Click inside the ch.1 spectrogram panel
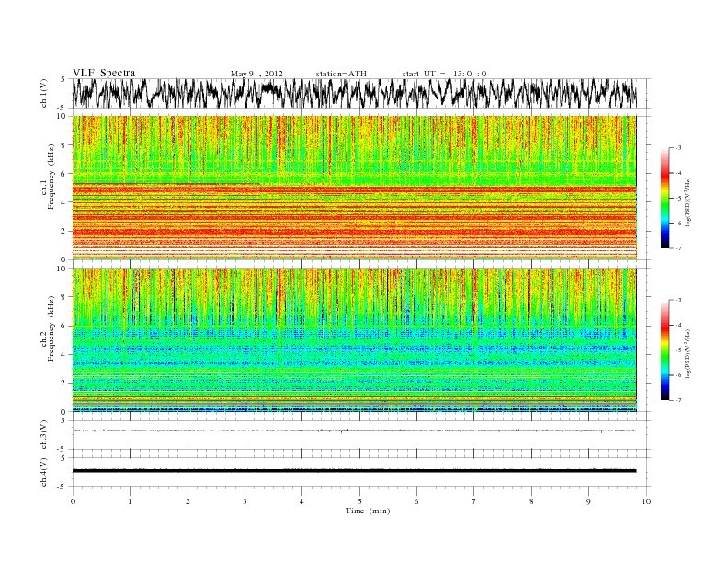 pyautogui.click(x=354, y=188)
